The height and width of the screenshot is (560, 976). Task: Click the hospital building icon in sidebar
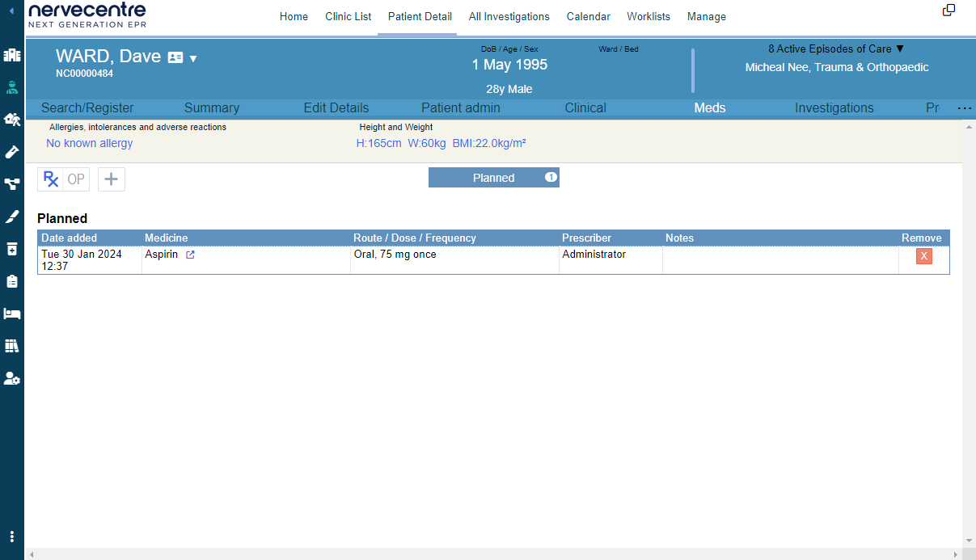[x=12, y=56]
